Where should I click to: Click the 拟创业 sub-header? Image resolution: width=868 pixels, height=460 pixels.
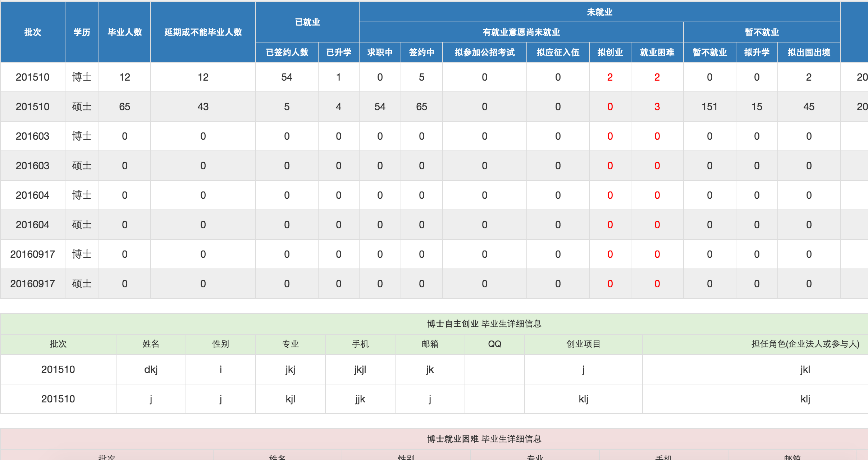(x=610, y=52)
